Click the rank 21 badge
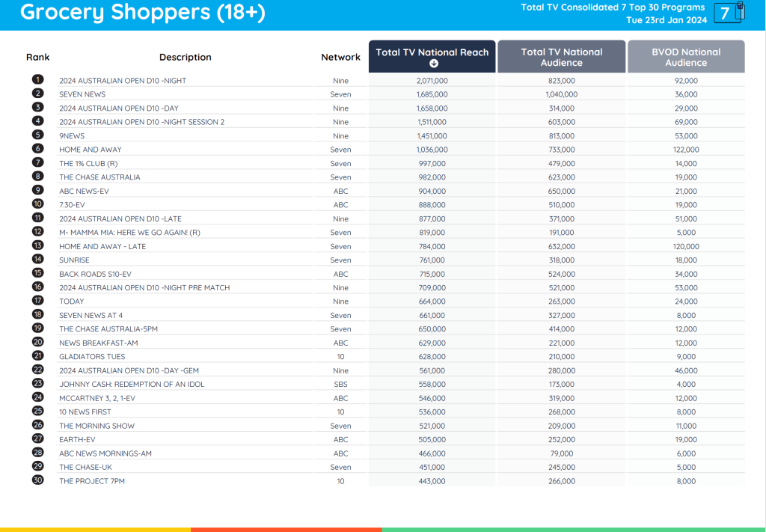This screenshot has height=532, width=766. click(x=37, y=355)
